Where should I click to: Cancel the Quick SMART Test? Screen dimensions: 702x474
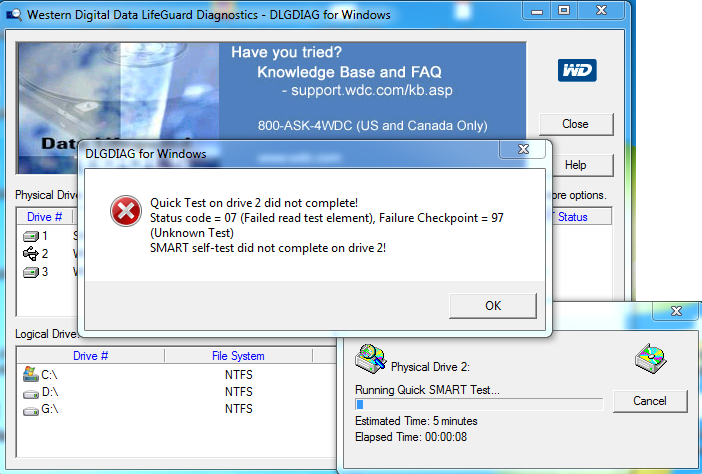point(650,401)
